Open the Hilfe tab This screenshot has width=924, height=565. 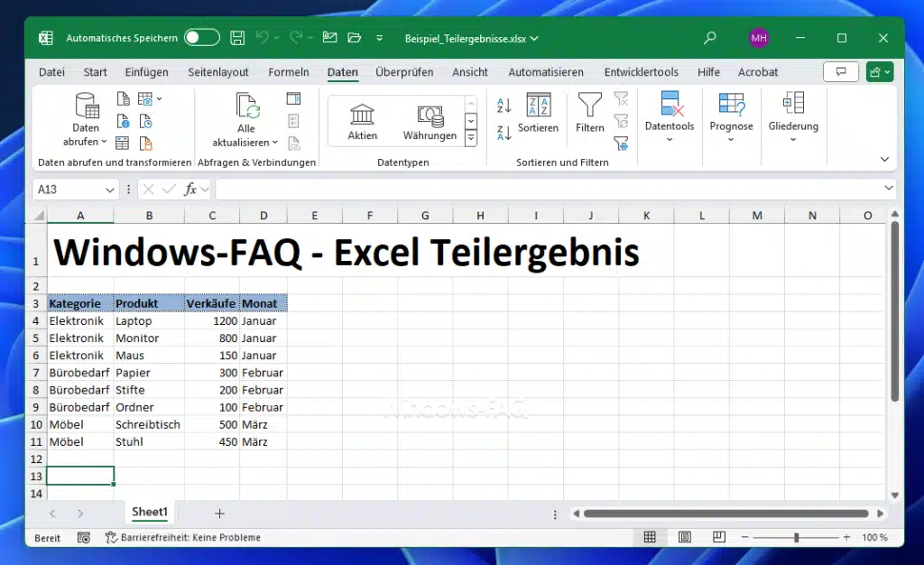(x=708, y=72)
